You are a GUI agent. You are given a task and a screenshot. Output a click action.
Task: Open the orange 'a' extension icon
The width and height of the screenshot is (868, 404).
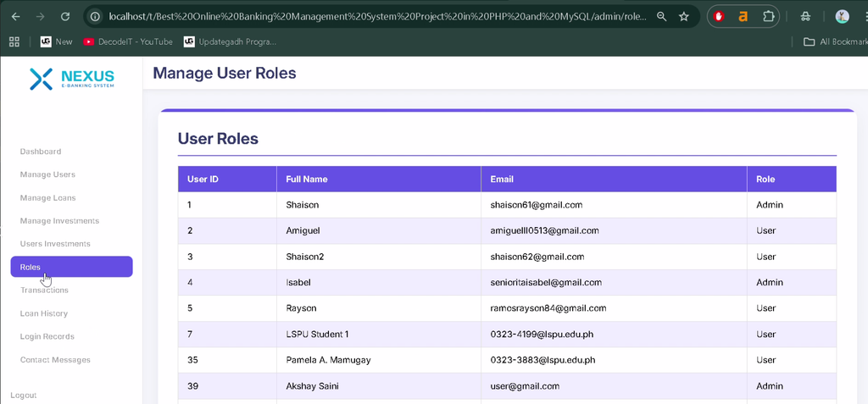[743, 17]
